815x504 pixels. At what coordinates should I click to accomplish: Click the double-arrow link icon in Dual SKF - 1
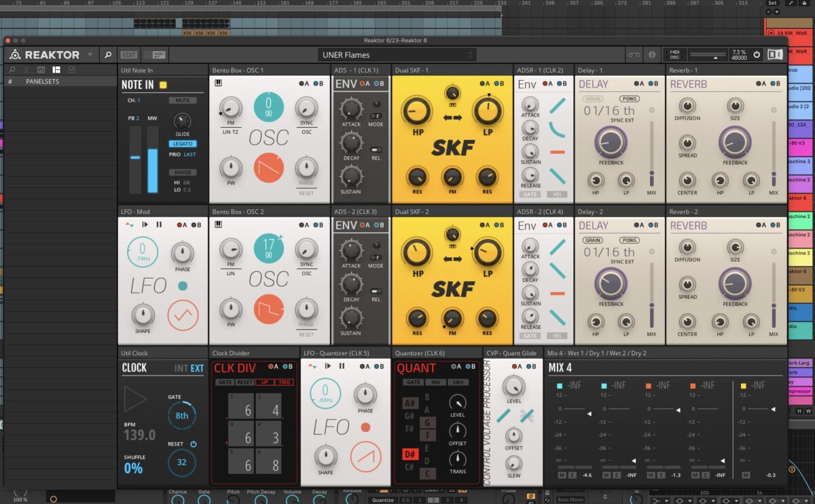(x=452, y=116)
